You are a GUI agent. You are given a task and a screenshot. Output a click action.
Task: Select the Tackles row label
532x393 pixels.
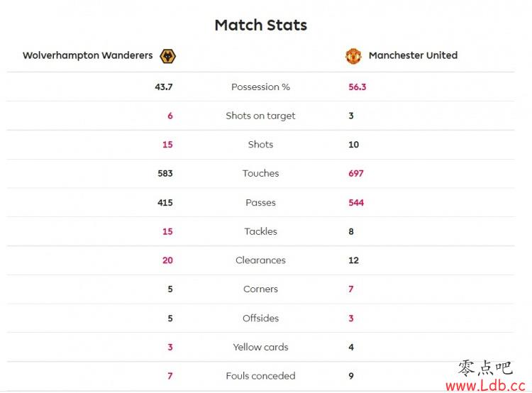pos(260,231)
